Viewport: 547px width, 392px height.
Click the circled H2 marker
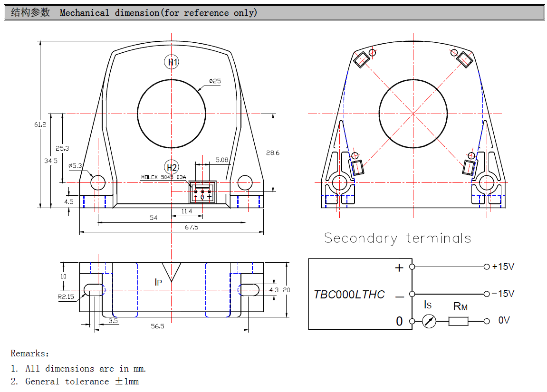(x=172, y=167)
